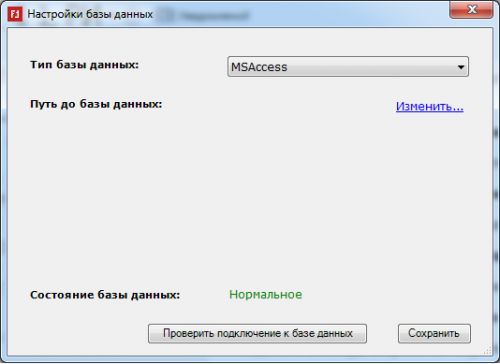Click the red F1 application icon in title bar
The image size is (500, 364).
coord(15,14)
